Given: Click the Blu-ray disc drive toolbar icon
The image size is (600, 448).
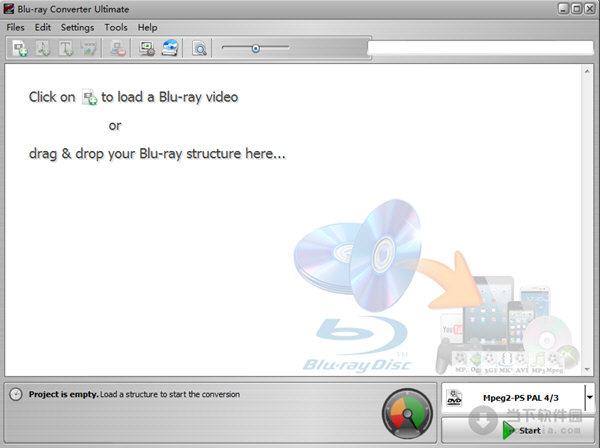Looking at the screenshot, I should 170,48.
